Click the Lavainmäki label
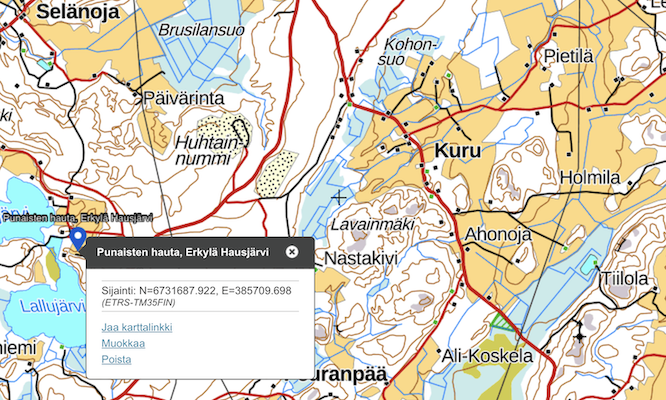The image size is (666, 400). [372, 225]
